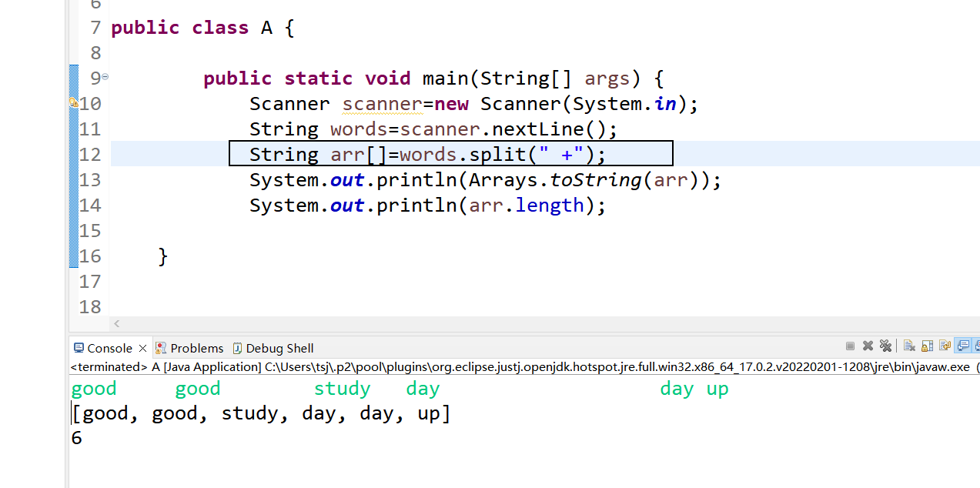Toggle Word Wrap in the console

point(945,346)
